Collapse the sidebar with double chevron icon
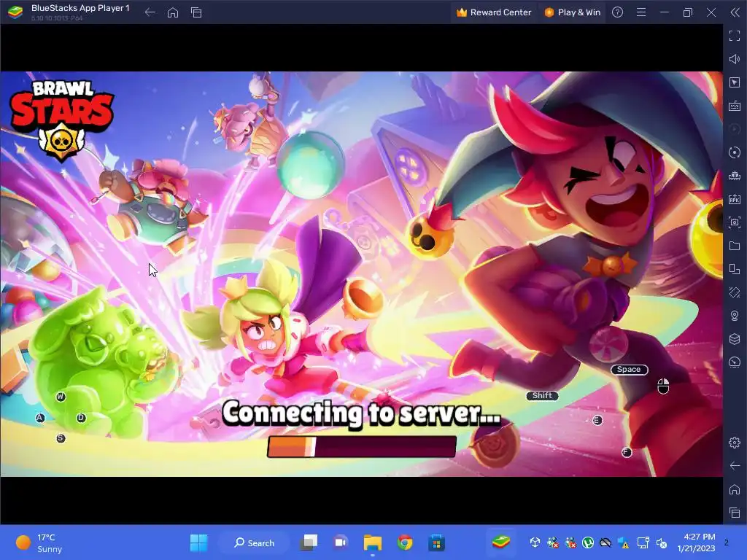Image resolution: width=747 pixels, height=560 pixels. coord(735,12)
